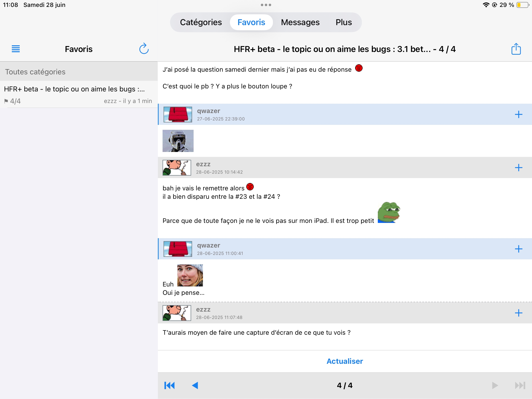532x399 pixels.
Task: Tap the scout trooper image thumbnail
Action: [x=178, y=141]
